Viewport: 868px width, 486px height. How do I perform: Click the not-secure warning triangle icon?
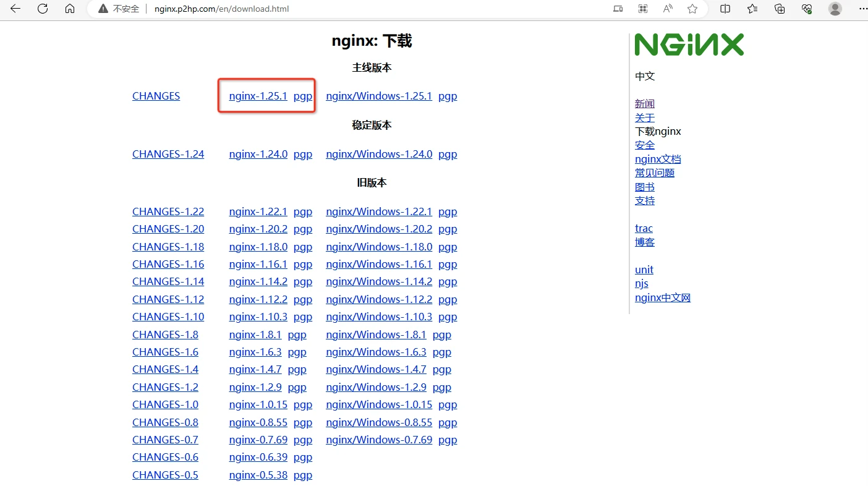[103, 9]
